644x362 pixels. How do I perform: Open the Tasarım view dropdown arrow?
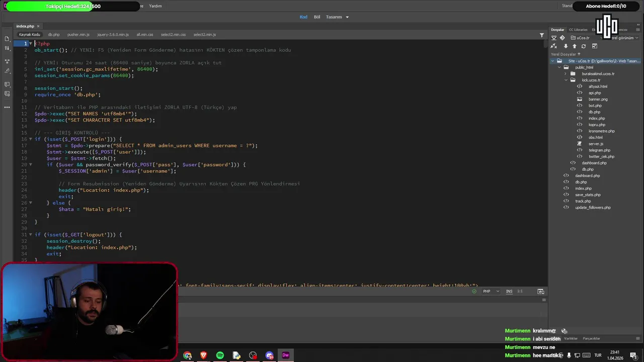(x=347, y=17)
